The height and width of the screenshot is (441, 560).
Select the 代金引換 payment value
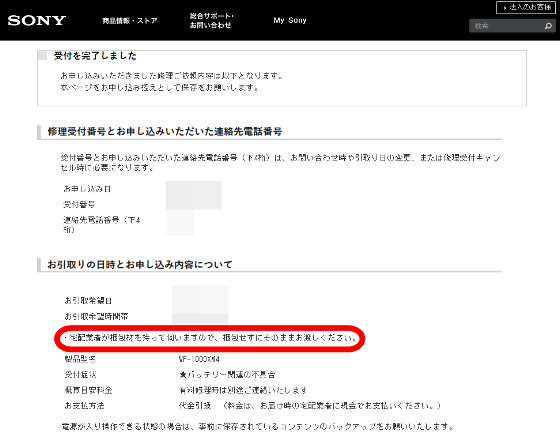point(195,406)
